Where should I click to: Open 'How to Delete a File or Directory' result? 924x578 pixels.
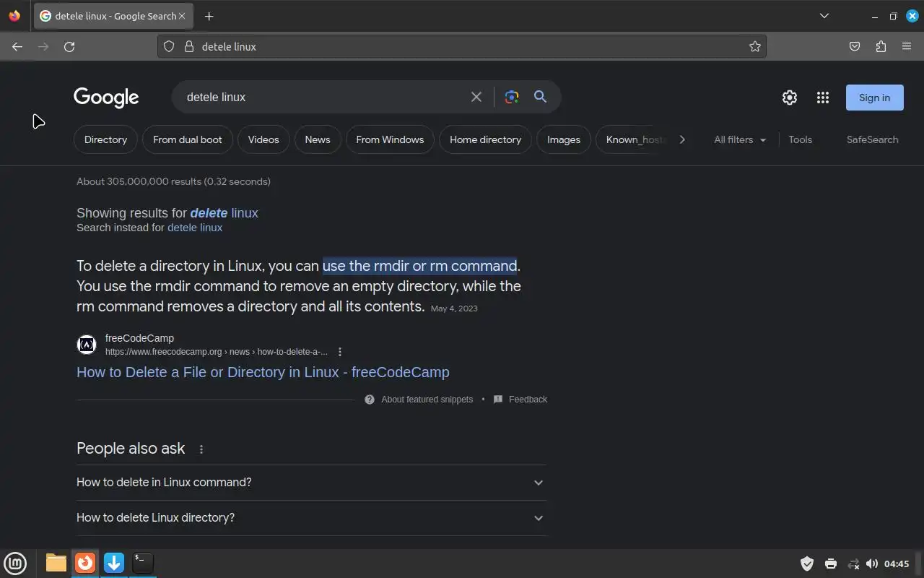[263, 372]
